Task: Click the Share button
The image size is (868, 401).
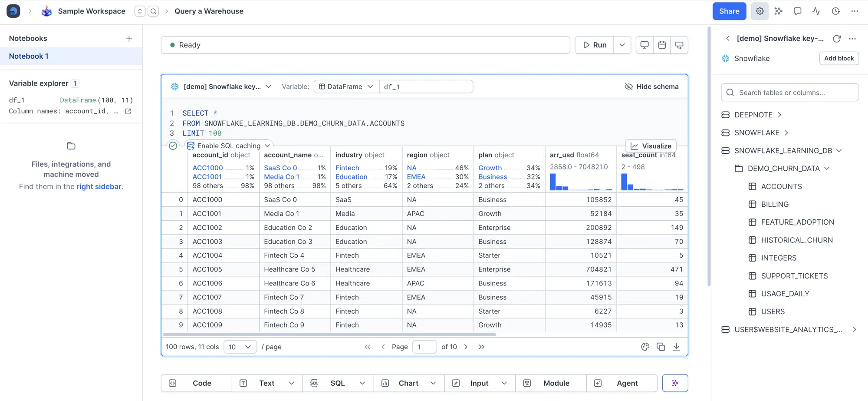Action: pyautogui.click(x=729, y=11)
